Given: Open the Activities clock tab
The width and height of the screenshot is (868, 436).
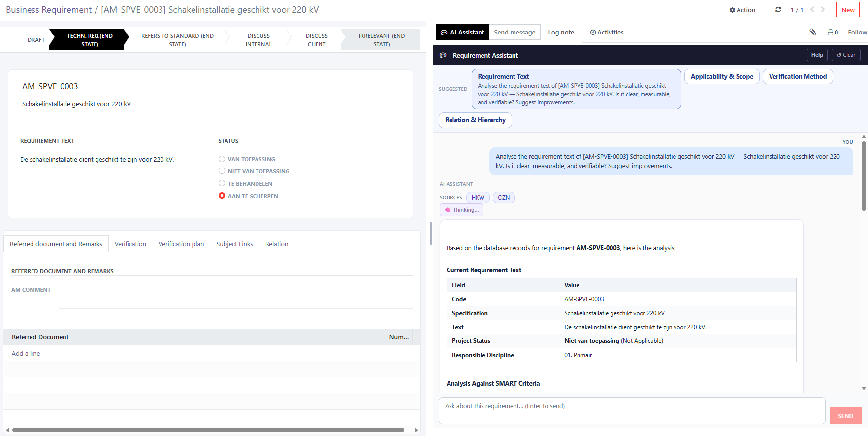Looking at the screenshot, I should tap(607, 32).
